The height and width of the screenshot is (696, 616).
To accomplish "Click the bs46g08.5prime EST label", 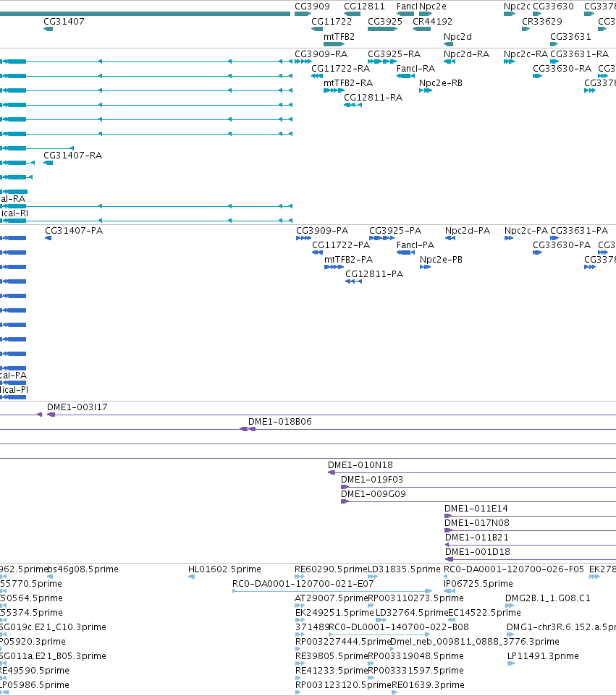I will tap(83, 569).
